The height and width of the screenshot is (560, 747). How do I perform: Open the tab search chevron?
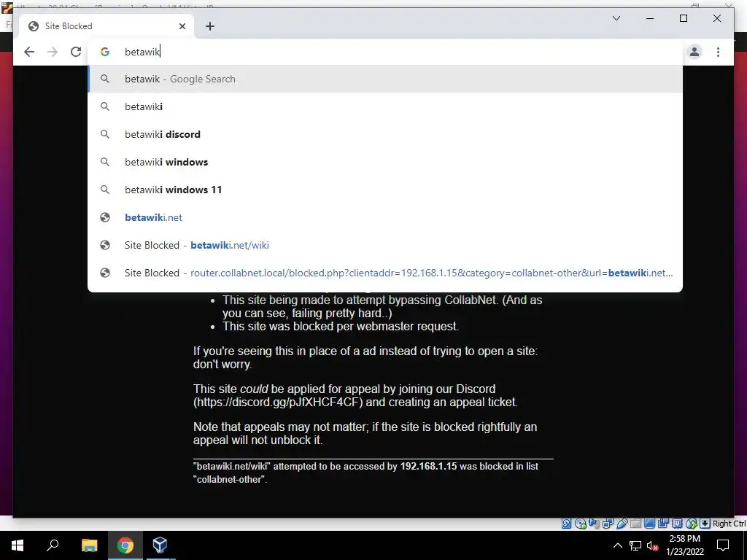[x=616, y=18]
